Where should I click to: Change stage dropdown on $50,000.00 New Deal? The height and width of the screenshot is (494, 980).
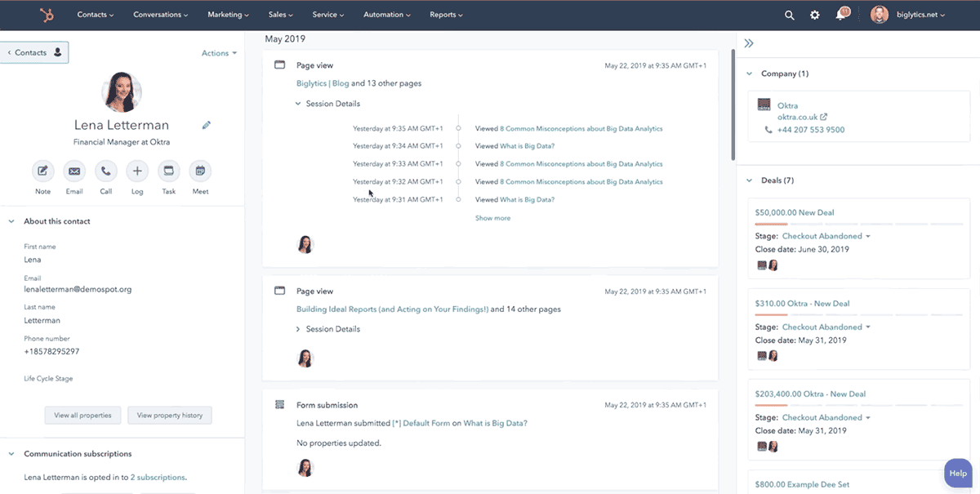[826, 236]
